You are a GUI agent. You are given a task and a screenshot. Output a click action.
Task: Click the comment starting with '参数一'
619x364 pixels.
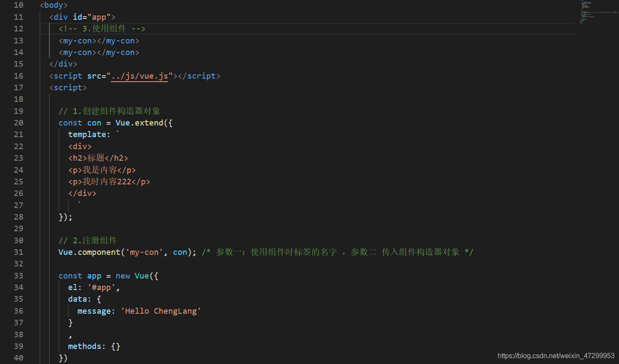338,252
